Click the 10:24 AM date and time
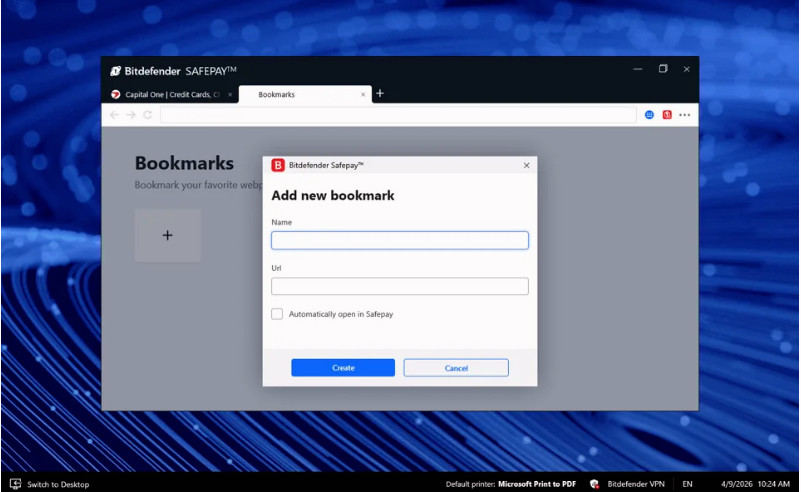The height and width of the screenshot is (492, 801). (756, 484)
